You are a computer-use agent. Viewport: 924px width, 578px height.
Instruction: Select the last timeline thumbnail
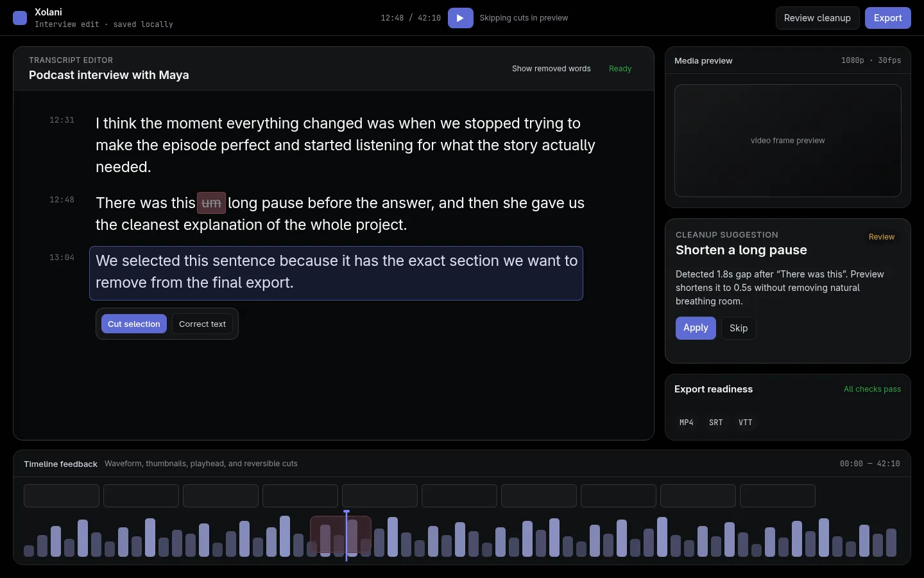778,496
